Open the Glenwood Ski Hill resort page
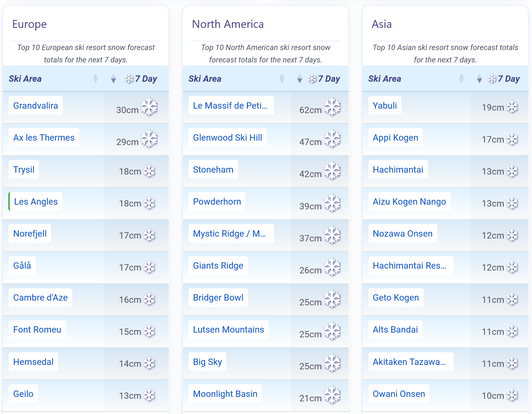This screenshot has height=414, width=532. [x=227, y=137]
